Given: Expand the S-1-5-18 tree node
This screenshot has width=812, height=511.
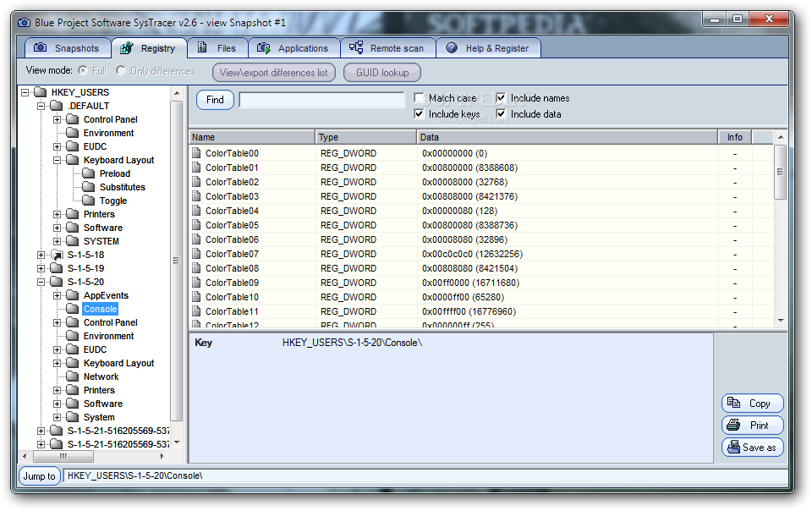Looking at the screenshot, I should 41,255.
